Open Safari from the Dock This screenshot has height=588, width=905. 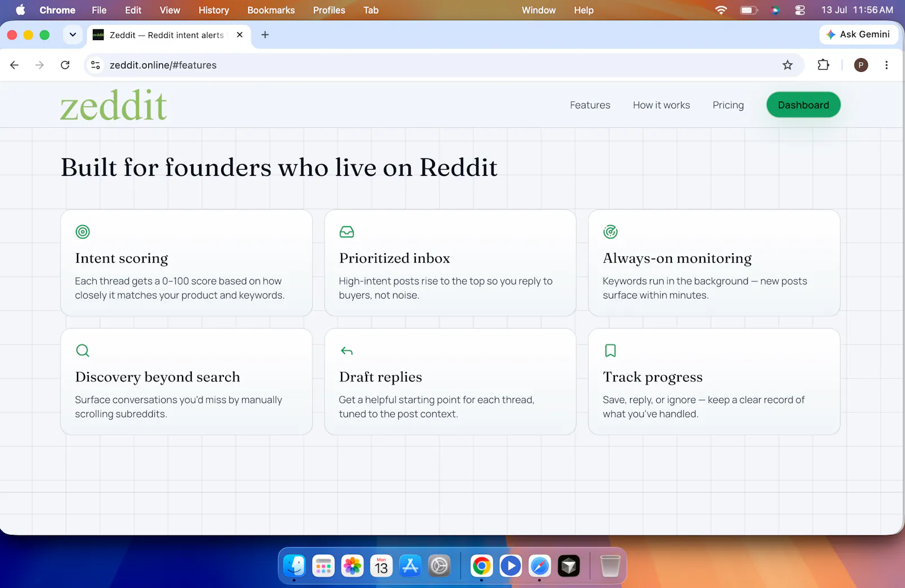tap(540, 565)
